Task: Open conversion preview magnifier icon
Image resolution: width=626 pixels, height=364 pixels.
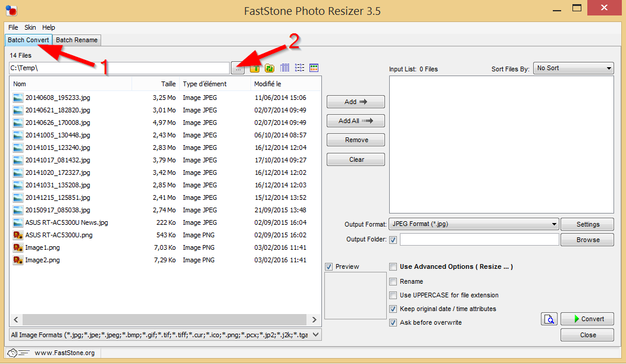Action: [x=549, y=319]
